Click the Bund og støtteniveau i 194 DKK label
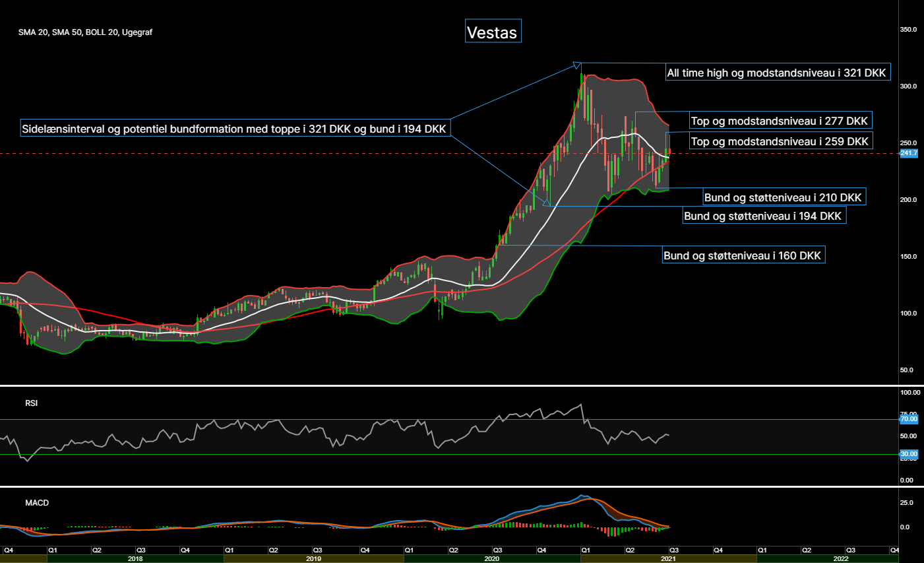 coord(763,216)
